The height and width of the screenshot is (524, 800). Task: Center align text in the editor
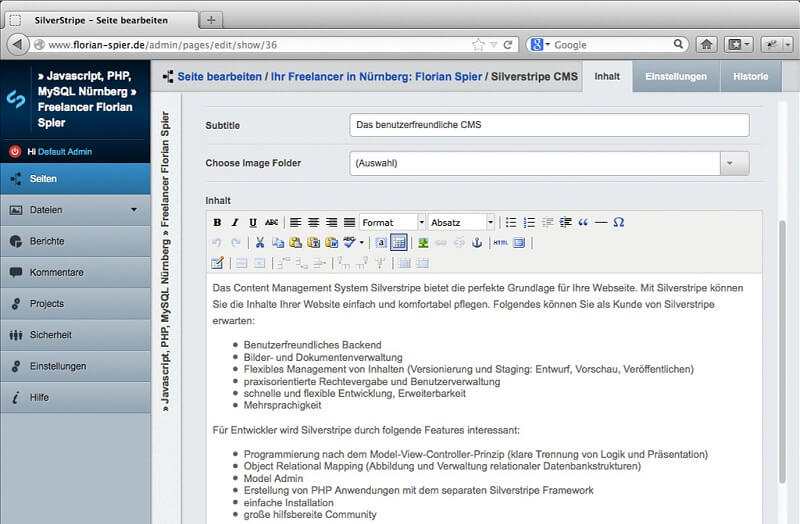pyautogui.click(x=313, y=222)
